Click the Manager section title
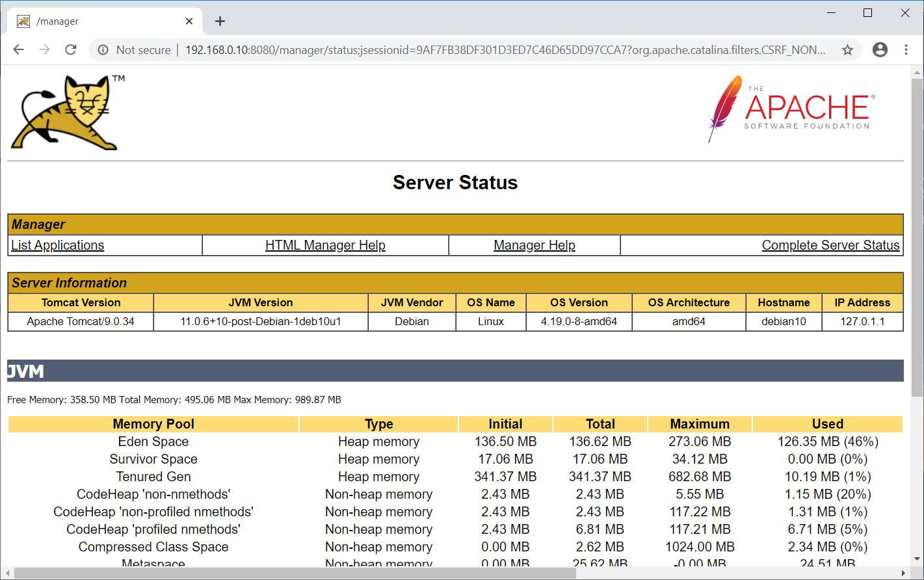Image resolution: width=924 pixels, height=580 pixels. coord(38,224)
